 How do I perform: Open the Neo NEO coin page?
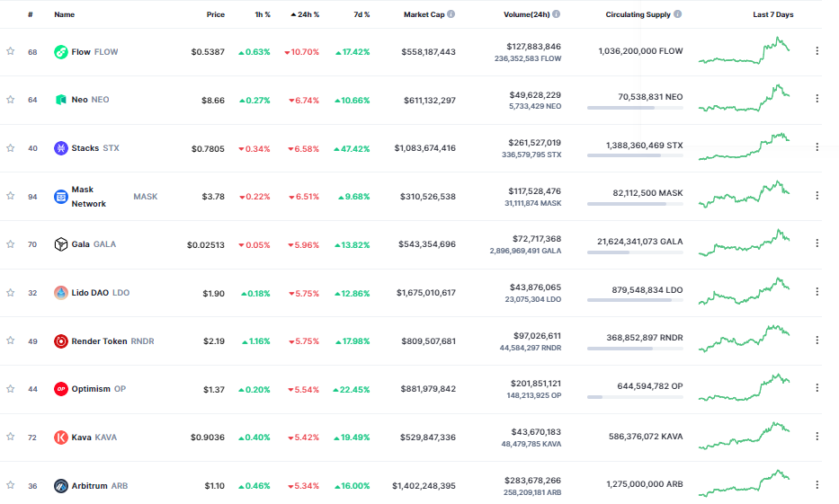tap(91, 100)
